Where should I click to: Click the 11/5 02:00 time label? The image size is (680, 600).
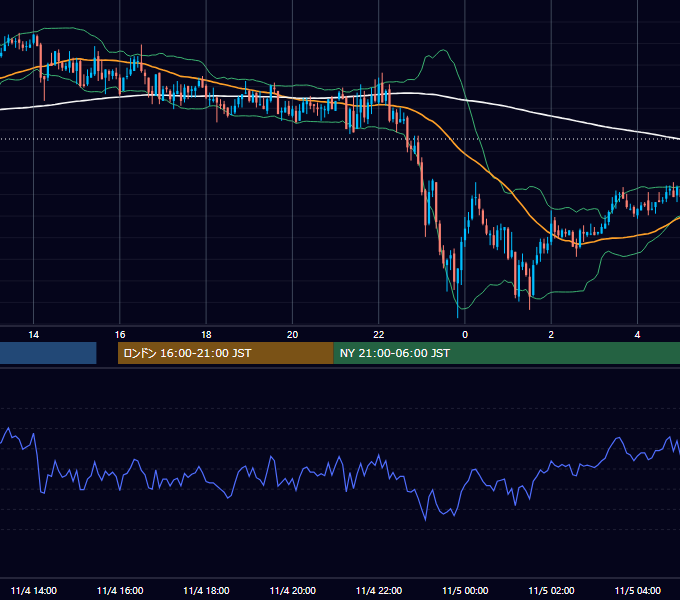[x=551, y=591]
